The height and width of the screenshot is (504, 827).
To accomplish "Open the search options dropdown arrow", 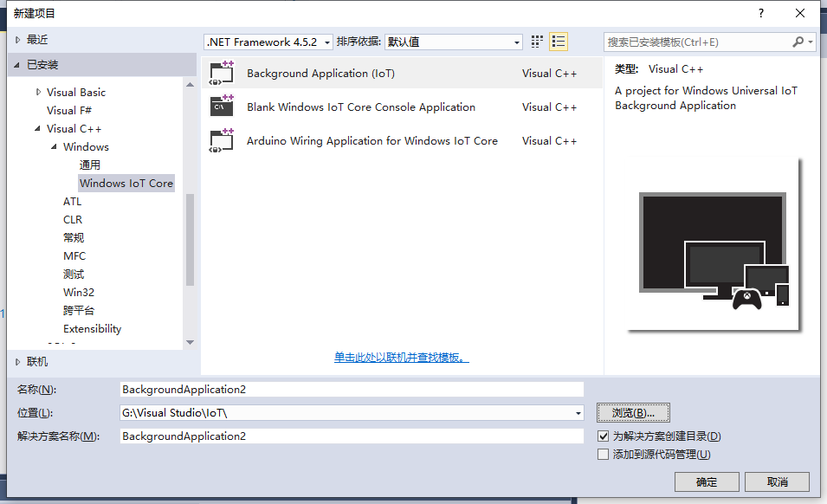I will tap(811, 42).
